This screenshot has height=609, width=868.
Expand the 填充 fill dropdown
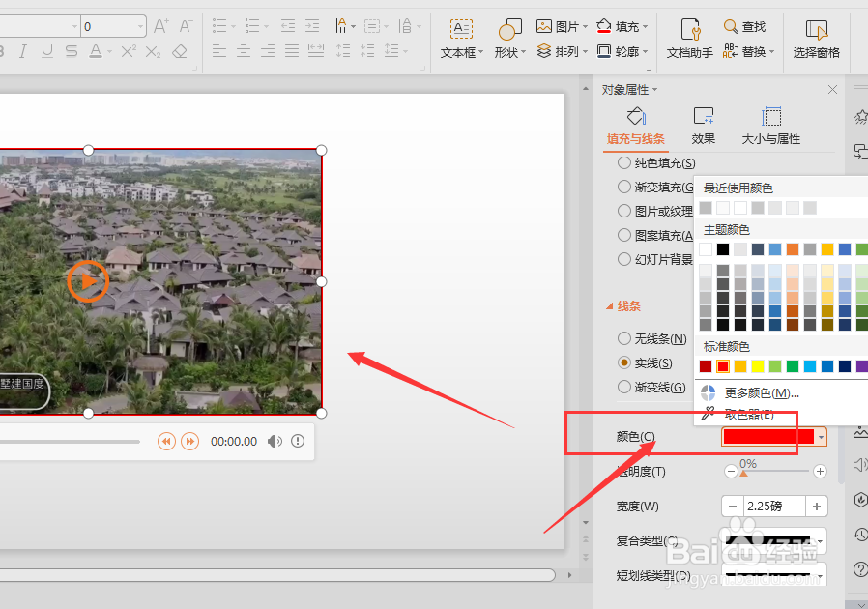coord(646,26)
